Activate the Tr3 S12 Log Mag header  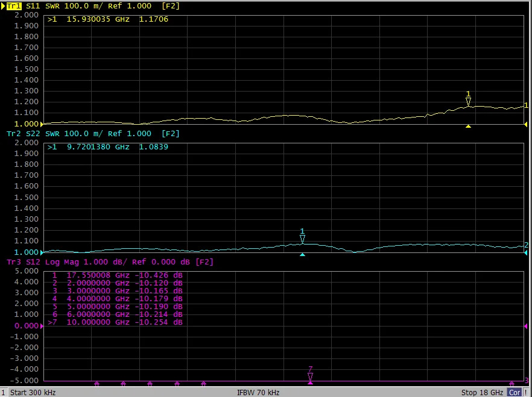coord(110,262)
